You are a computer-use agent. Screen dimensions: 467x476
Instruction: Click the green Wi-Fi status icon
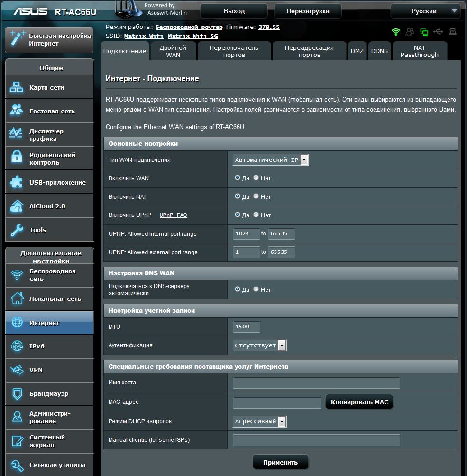point(396,32)
